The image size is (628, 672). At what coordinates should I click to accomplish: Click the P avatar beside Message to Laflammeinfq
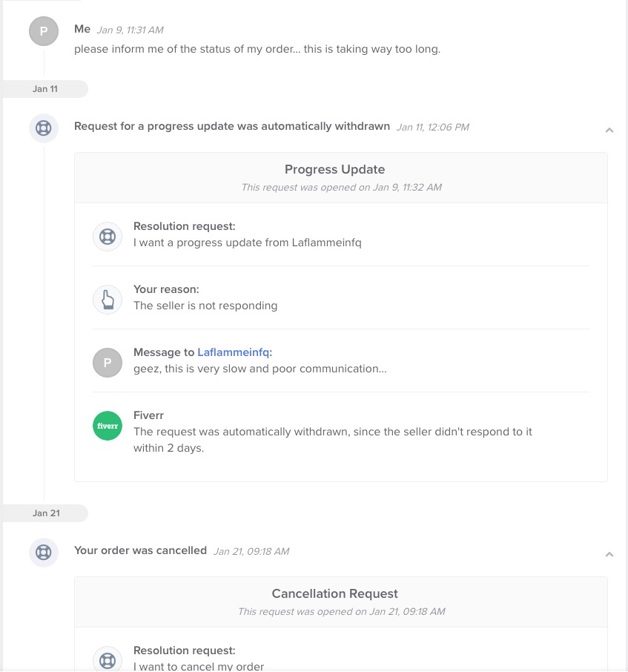tap(108, 363)
